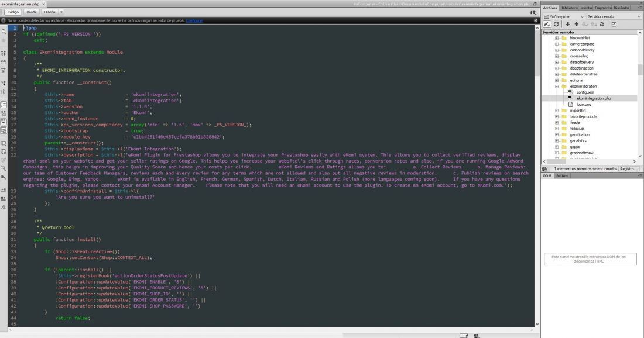Click the connect to remote server icon
This screenshot has height=338, width=644.
pyautogui.click(x=547, y=25)
